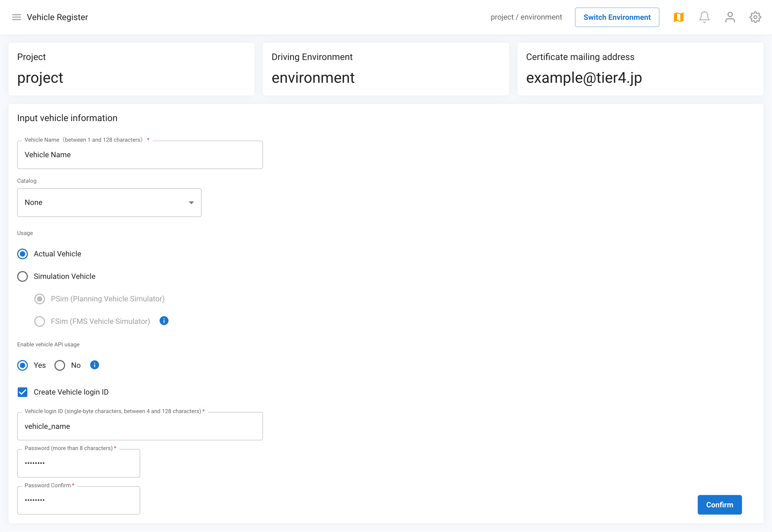Image resolution: width=772 pixels, height=532 pixels.
Task: Expand the Catalog selector set to None
Action: pyautogui.click(x=109, y=202)
